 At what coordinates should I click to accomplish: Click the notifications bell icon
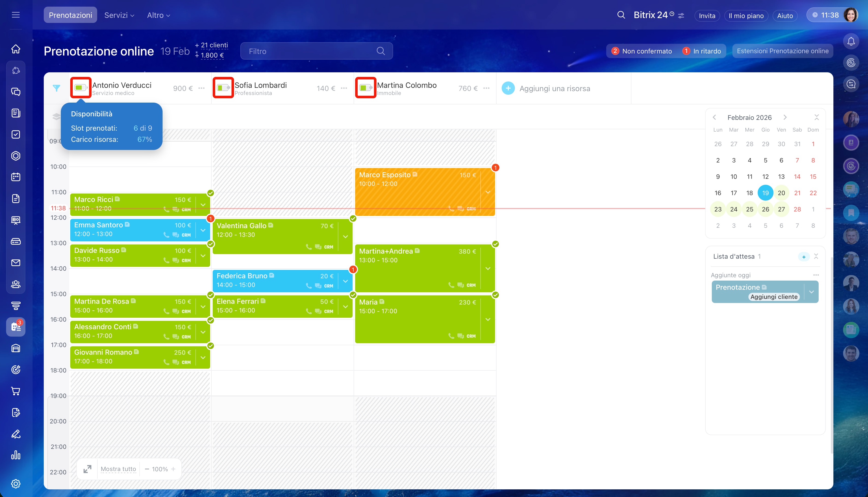pos(851,42)
